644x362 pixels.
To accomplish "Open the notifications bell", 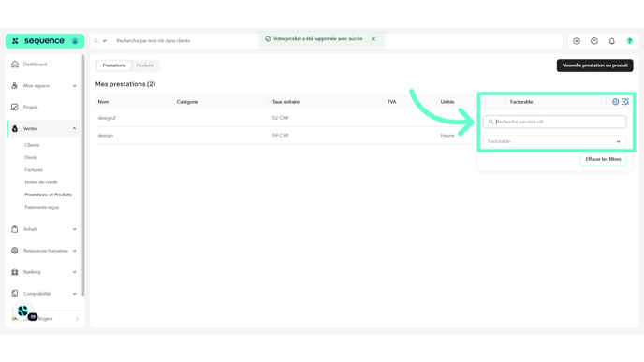I will tap(612, 41).
